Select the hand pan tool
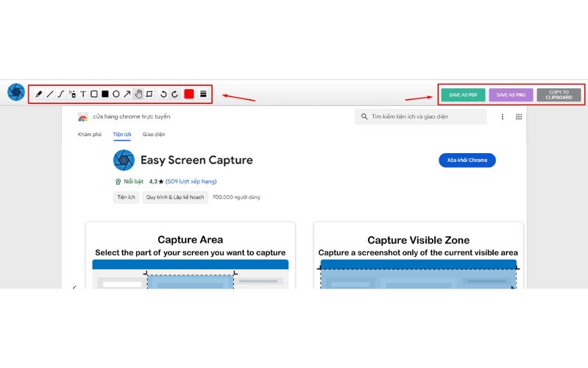Image resolution: width=588 pixels, height=368 pixels. [x=138, y=93]
